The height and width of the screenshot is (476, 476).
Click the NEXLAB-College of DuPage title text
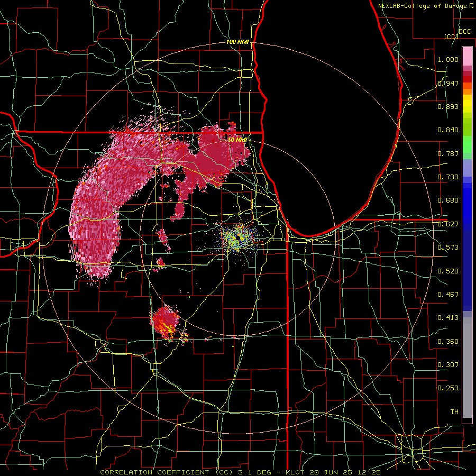(425, 6)
